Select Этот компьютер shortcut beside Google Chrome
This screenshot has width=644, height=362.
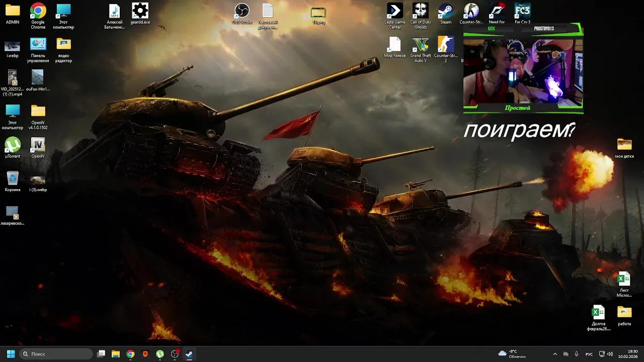pos(63,16)
